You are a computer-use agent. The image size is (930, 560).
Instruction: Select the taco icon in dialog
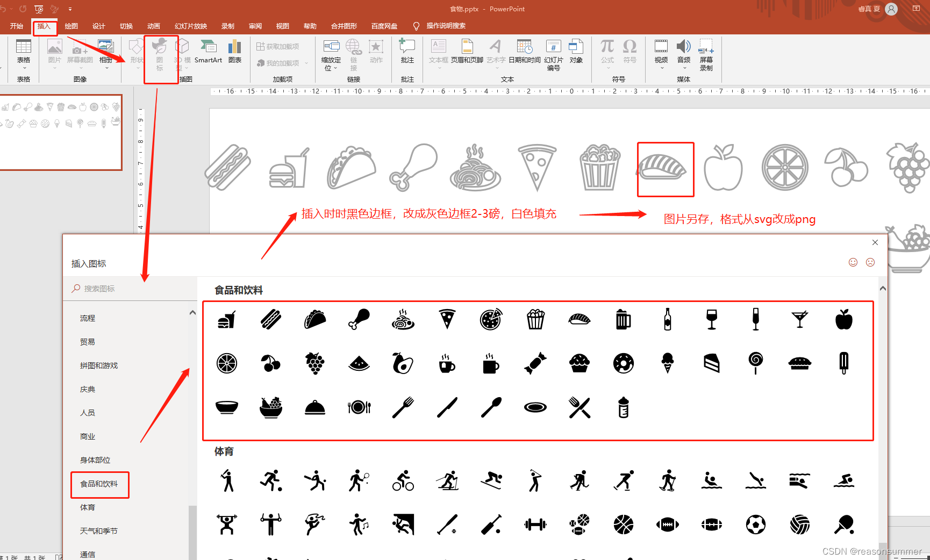[315, 319]
